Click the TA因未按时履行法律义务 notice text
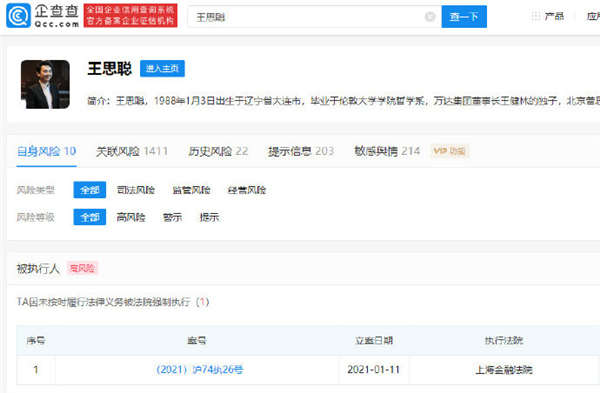The image size is (600, 393). [113, 302]
